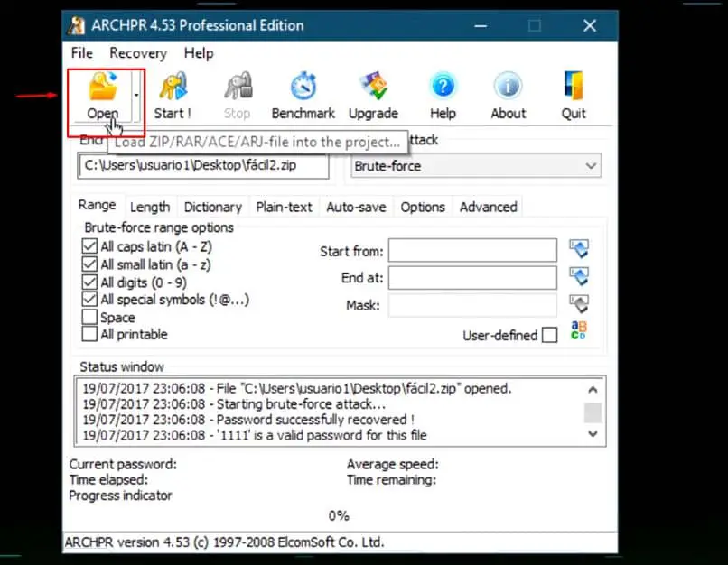The height and width of the screenshot is (565, 728).
Task: Switch to the Dictionary tab
Action: (213, 207)
